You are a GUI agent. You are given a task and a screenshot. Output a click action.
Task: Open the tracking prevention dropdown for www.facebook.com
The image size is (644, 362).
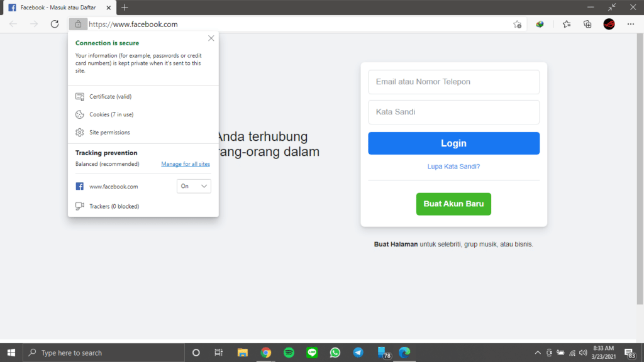pyautogui.click(x=194, y=186)
